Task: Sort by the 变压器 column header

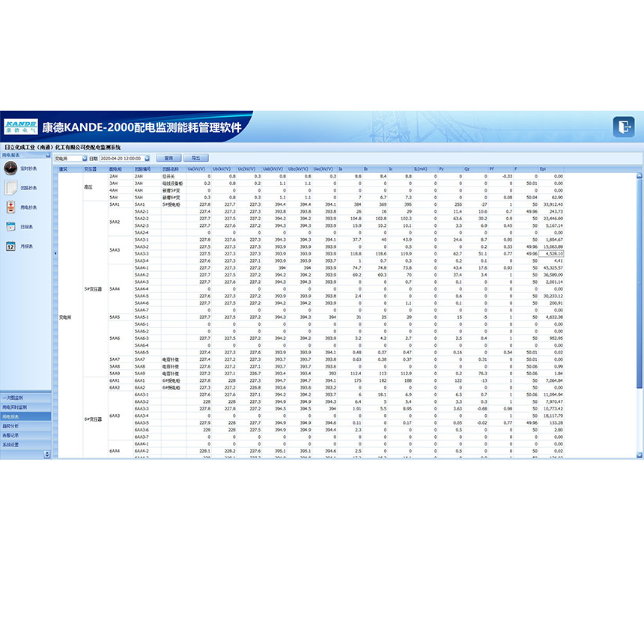Action: [95, 169]
